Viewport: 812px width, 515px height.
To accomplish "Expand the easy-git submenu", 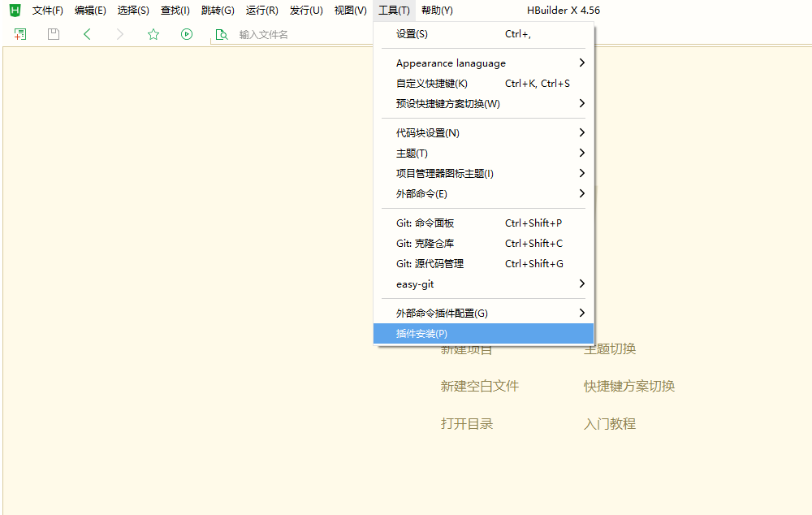I will (x=484, y=284).
